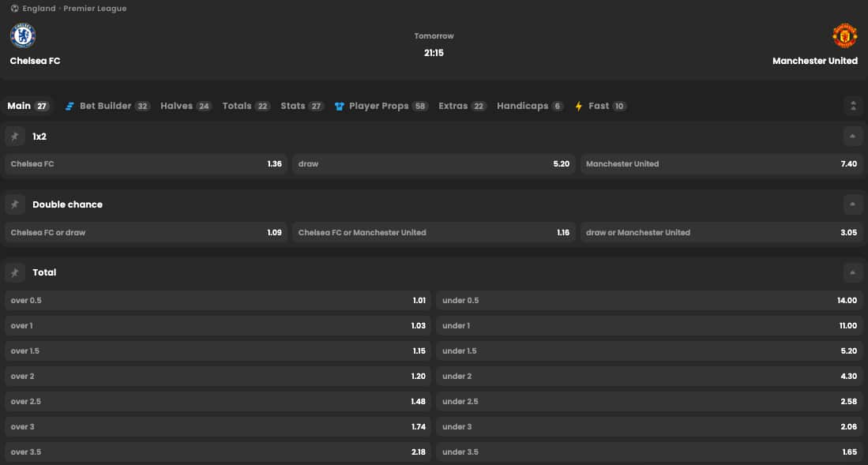This screenshot has width=868, height=465.
Task: Pick over 2 at 1.20
Action: point(218,377)
